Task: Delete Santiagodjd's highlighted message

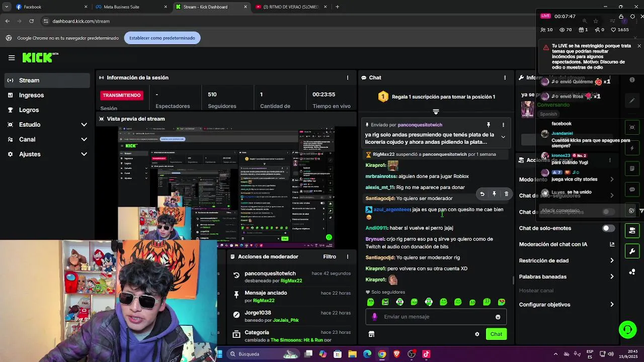Action: [506, 194]
